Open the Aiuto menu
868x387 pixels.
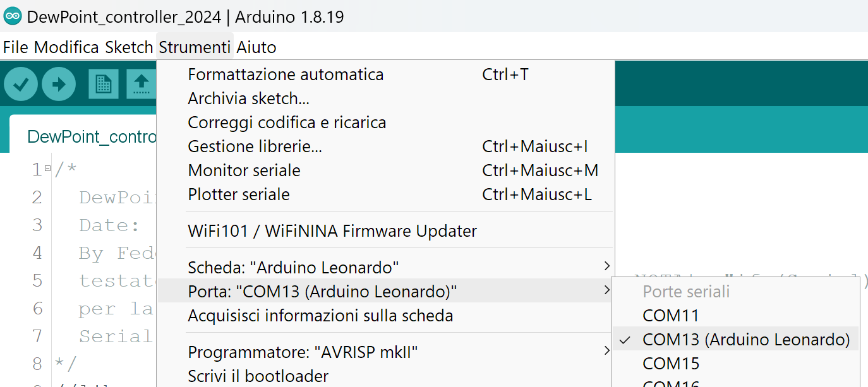tap(256, 47)
